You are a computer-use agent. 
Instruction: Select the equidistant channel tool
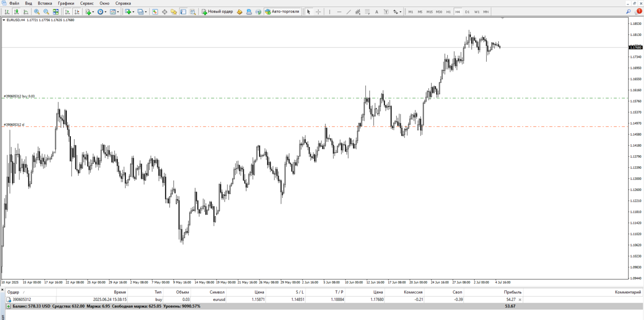tap(358, 11)
